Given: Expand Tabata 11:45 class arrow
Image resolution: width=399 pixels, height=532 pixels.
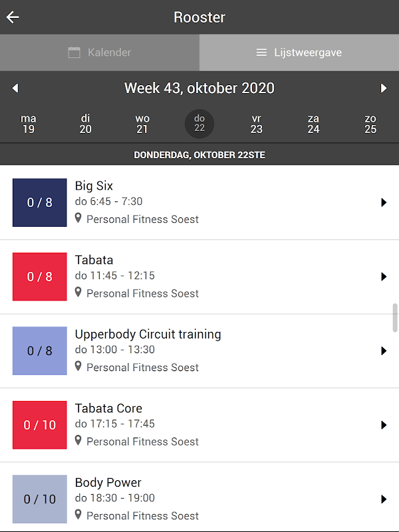Looking at the screenshot, I should [x=384, y=277].
